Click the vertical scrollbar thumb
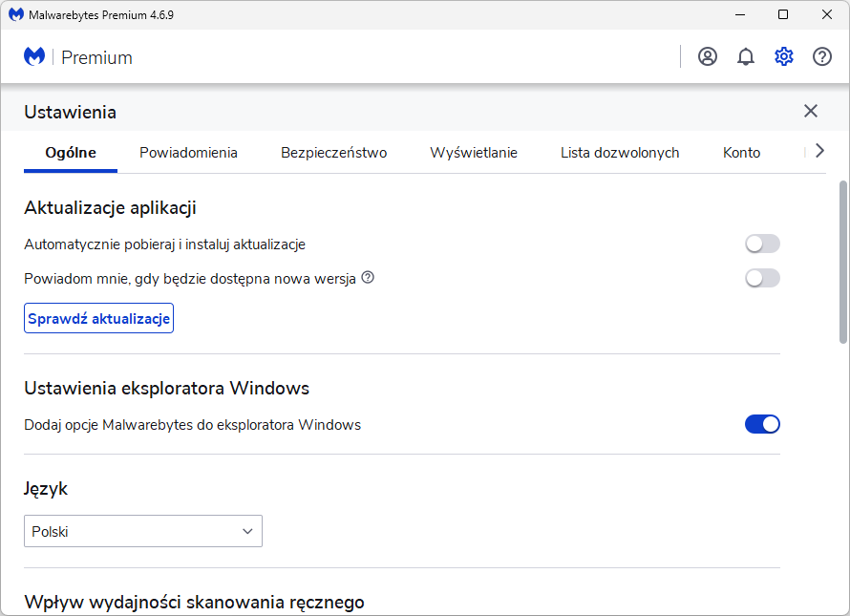The height and width of the screenshot is (616, 850). click(x=843, y=263)
